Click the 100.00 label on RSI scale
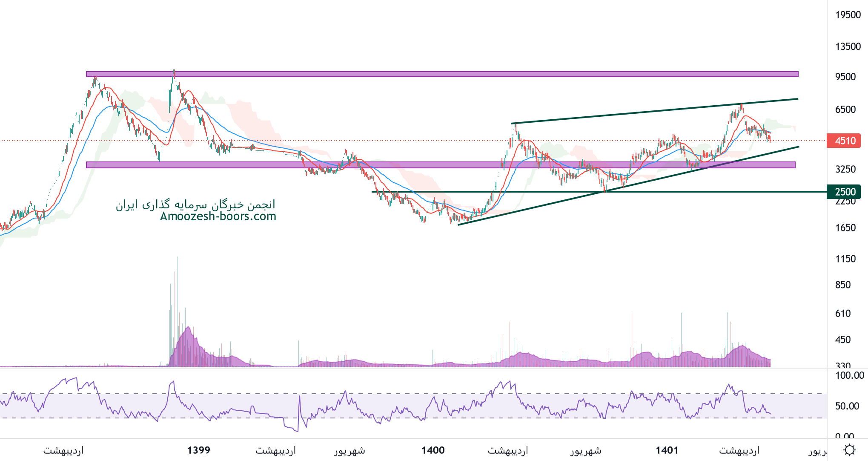This screenshot has width=868, height=461. [849, 375]
